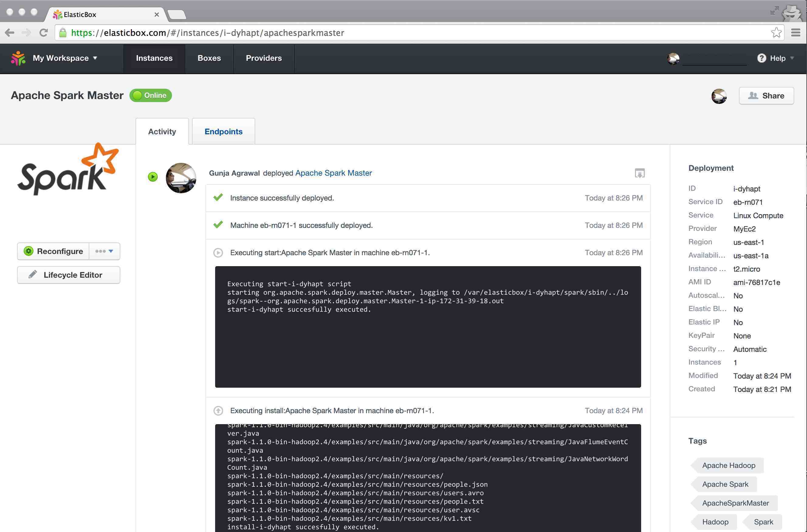Click the ami-76817c1e AMI ID value
This screenshot has width=807, height=532.
click(757, 283)
